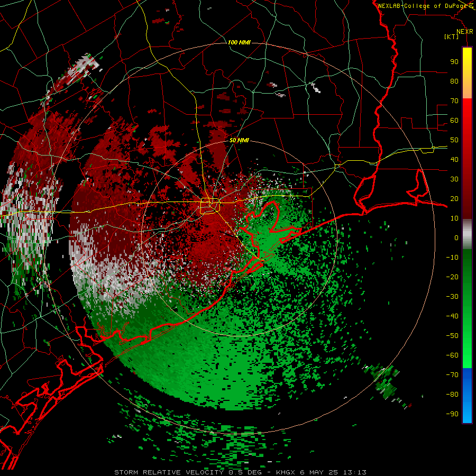The image size is (476, 476).
Task: Select the 0 value on velocity scale
Action: [x=456, y=238]
